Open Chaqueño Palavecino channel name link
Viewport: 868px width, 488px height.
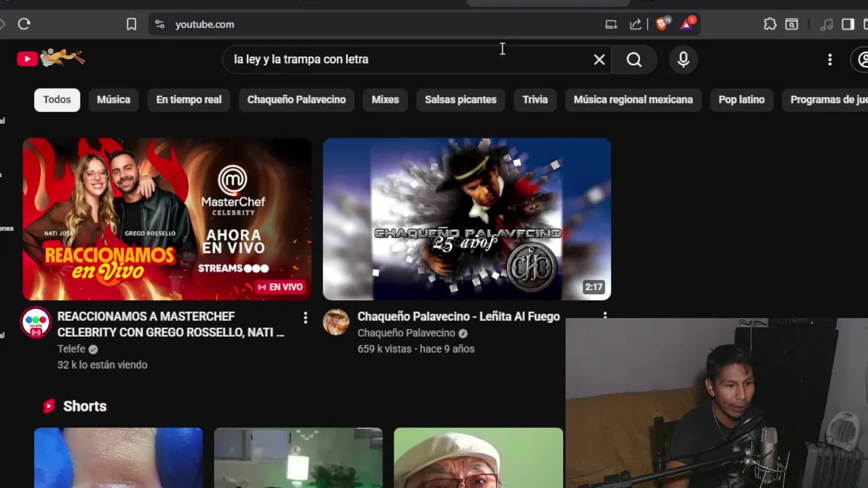pyautogui.click(x=406, y=333)
